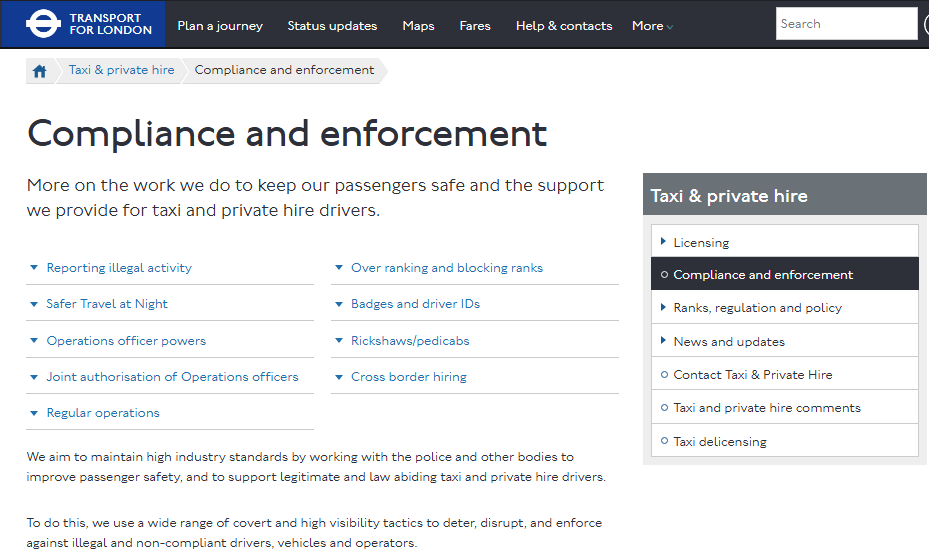Select Fares in the top navigation
929x557 pixels.
[475, 26]
